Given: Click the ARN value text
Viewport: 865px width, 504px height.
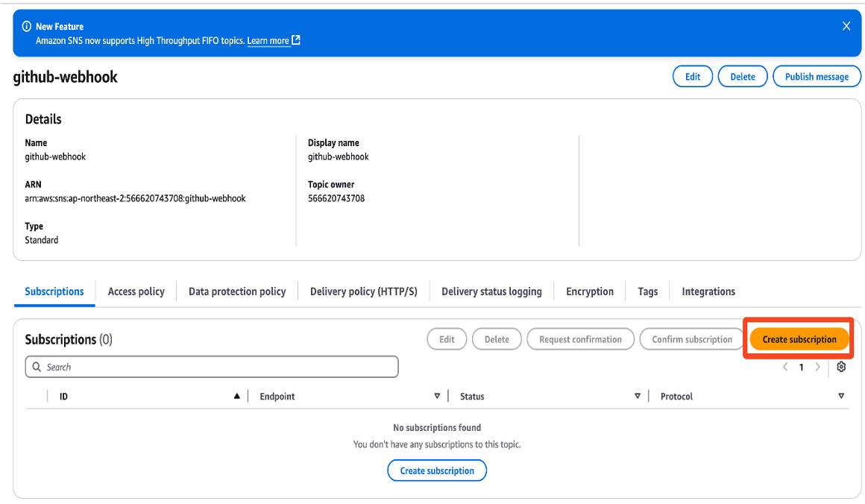Looking at the screenshot, I should pos(135,198).
